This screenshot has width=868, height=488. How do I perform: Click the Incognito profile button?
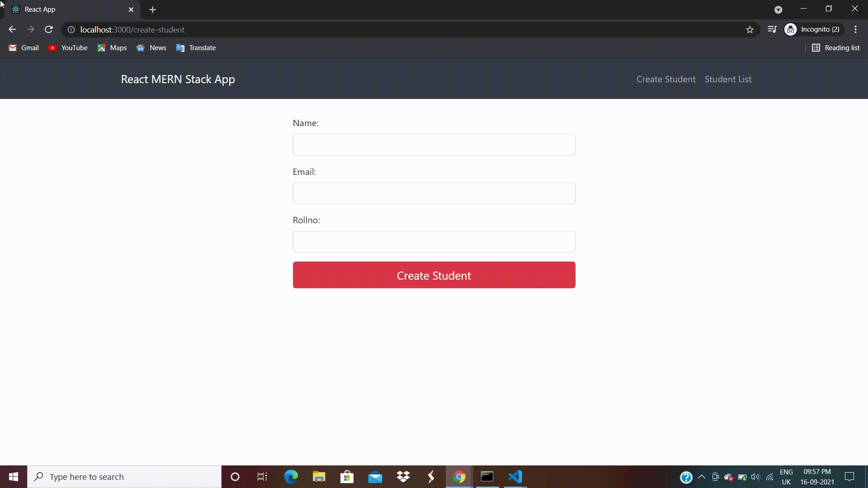(813, 30)
